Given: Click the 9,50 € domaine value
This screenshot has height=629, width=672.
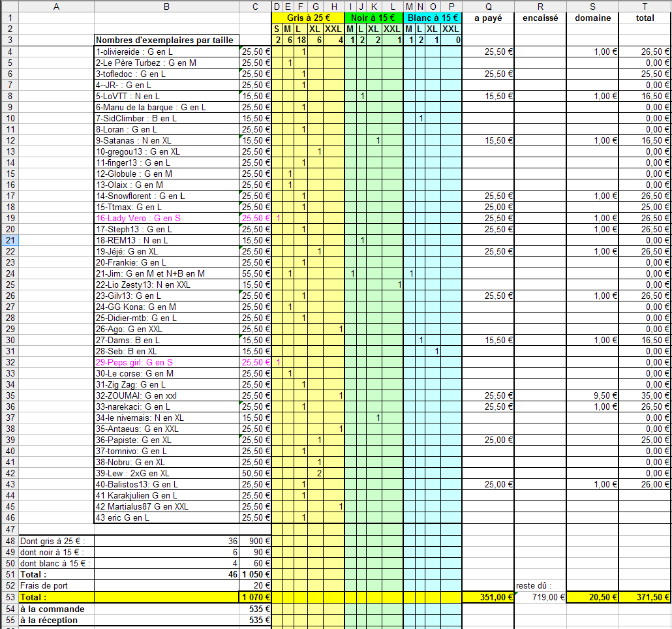Looking at the screenshot, I should point(592,396).
